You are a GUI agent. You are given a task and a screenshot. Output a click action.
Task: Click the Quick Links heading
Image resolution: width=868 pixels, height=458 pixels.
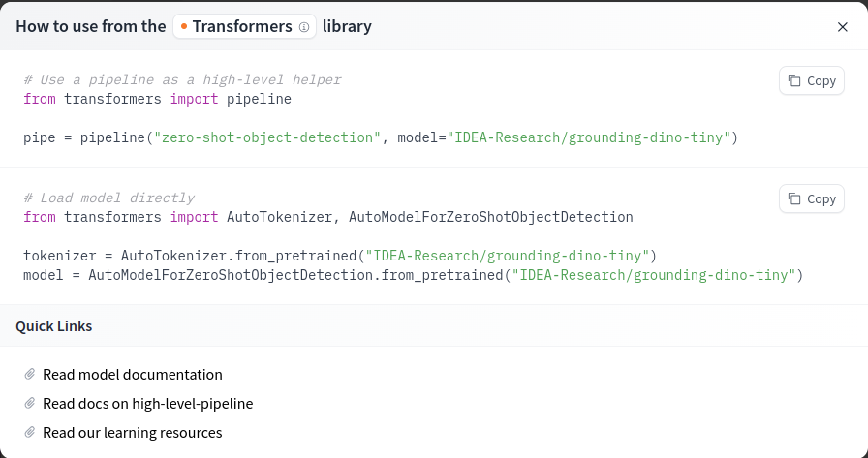pyautogui.click(x=54, y=326)
